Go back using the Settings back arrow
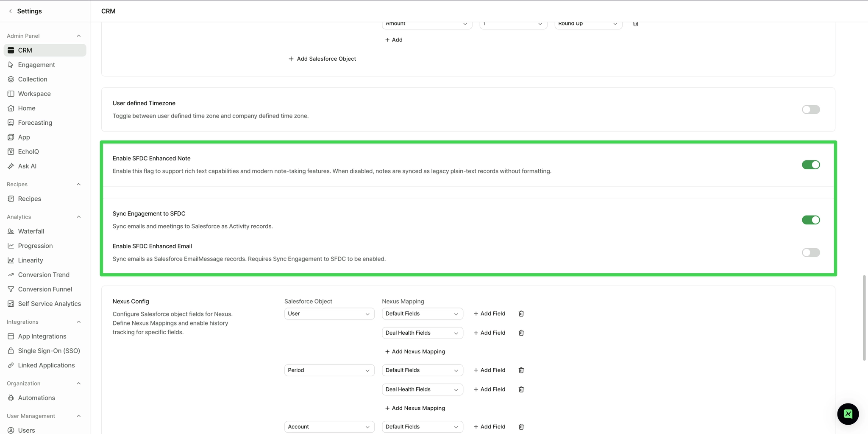This screenshot has width=868, height=434. point(11,11)
